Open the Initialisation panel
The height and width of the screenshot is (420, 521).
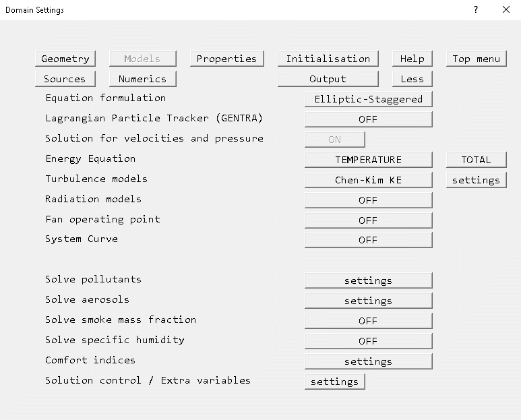tap(328, 59)
